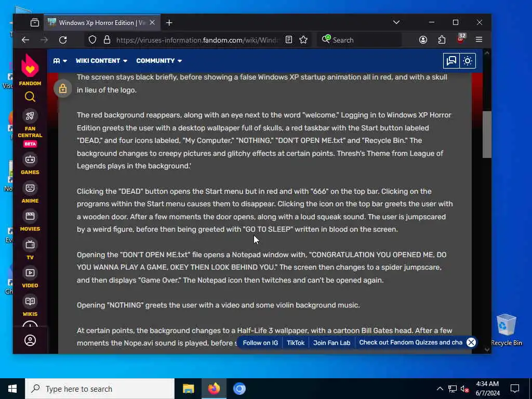Screen dimensions: 532x399
Task: Select the Recycle Bin desktop icon
Action: pos(506,329)
